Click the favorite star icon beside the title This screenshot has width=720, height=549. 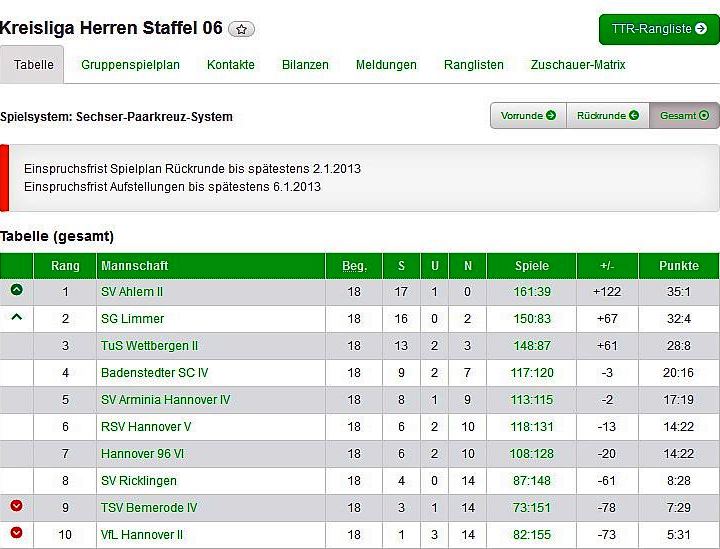tap(241, 29)
